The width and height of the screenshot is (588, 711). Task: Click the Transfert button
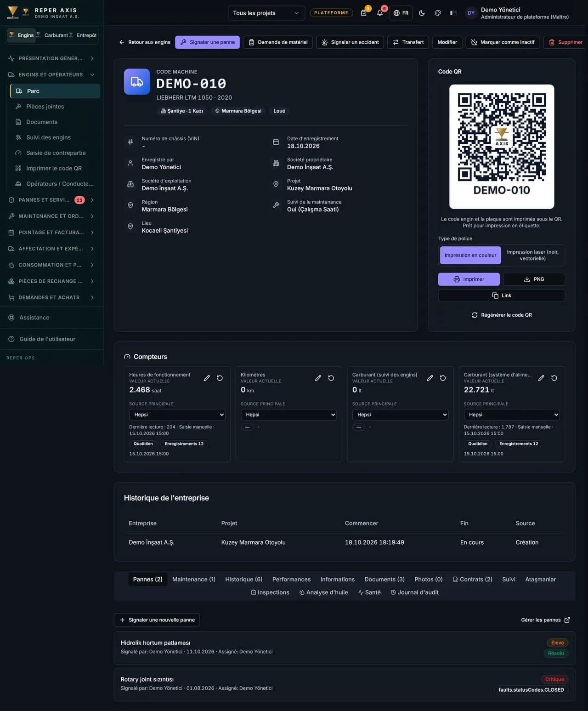[x=408, y=42]
